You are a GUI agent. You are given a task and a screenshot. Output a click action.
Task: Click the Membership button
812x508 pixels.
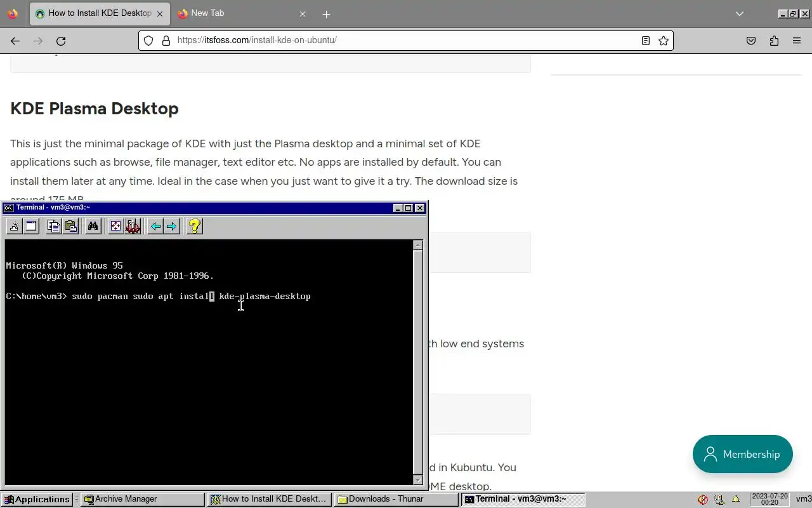743,454
